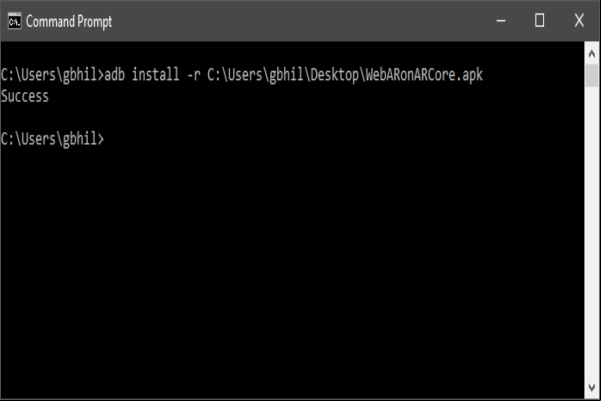Click the word "adb" in the command
601x401 pixels.
tap(115, 74)
